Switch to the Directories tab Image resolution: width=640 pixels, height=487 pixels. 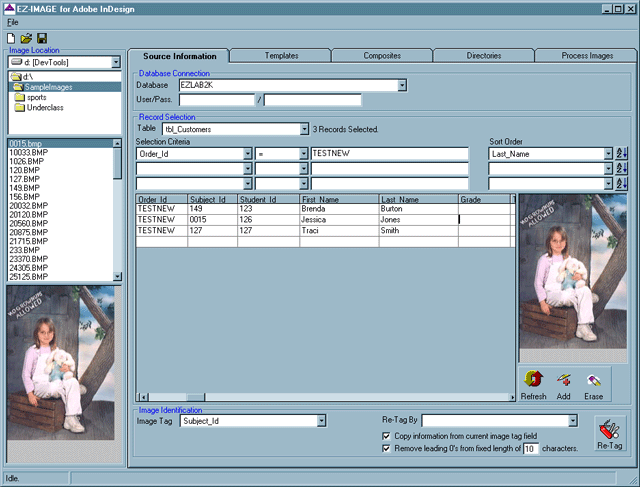coord(484,56)
